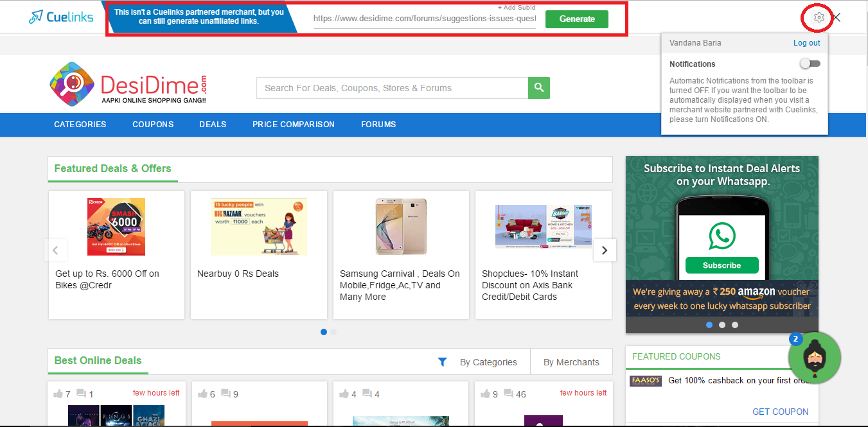
Task: Open the FORUMS menu
Action: pos(378,125)
